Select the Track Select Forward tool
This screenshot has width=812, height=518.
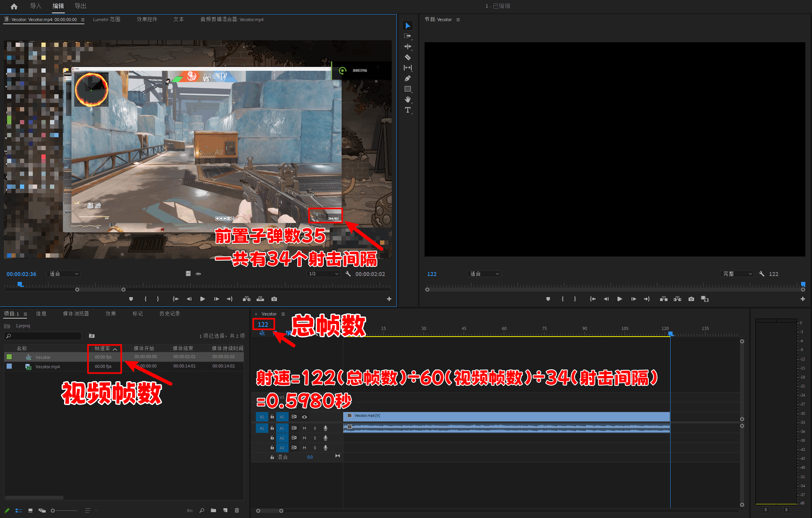point(408,36)
